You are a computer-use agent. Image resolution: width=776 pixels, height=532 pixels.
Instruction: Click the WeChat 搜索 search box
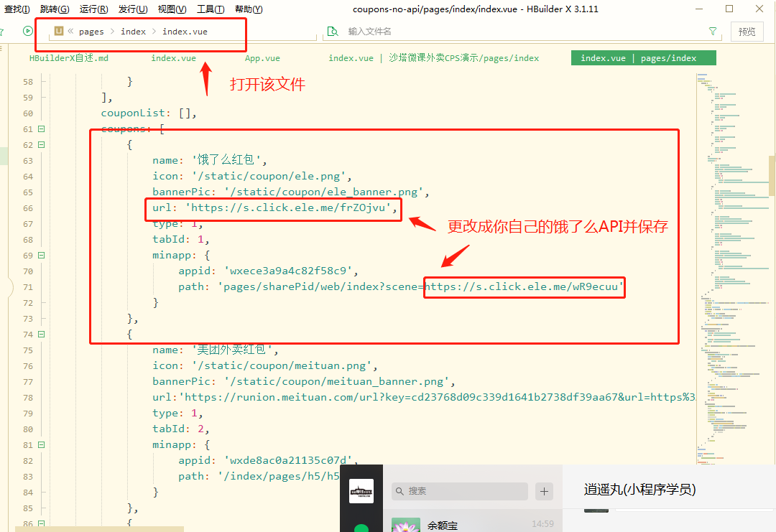coord(460,491)
